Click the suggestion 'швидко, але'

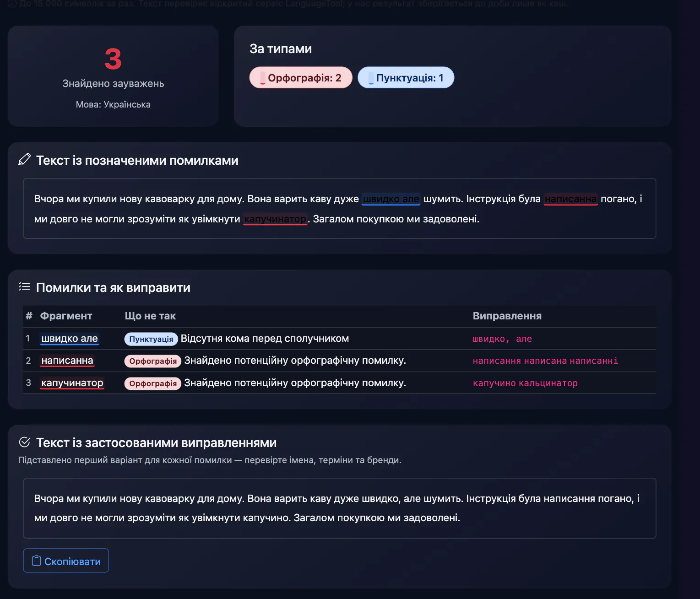pos(502,339)
